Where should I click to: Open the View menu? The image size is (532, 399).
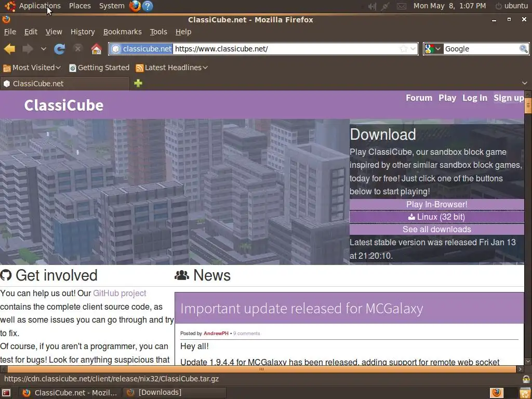(x=54, y=32)
